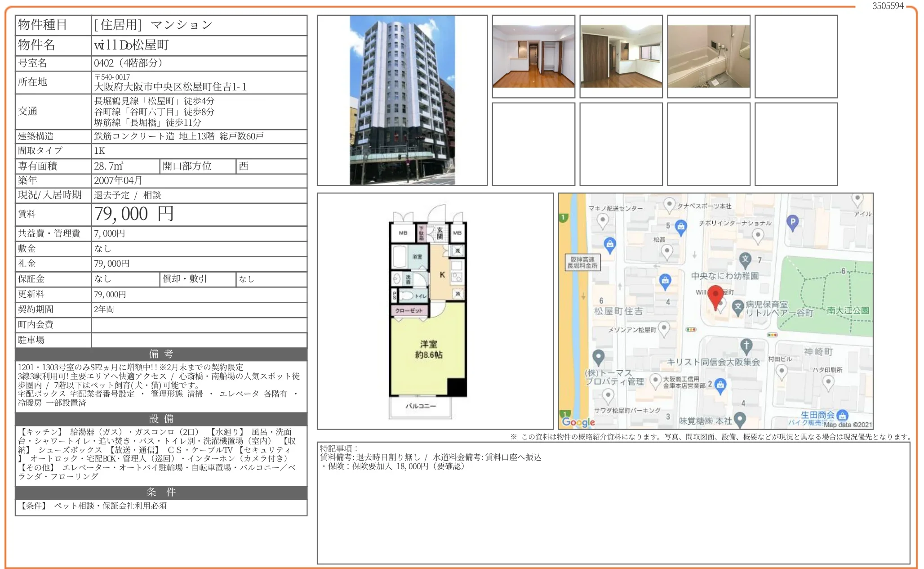
Task: Click the traffic light icon near the intersection
Action: (x=691, y=329)
